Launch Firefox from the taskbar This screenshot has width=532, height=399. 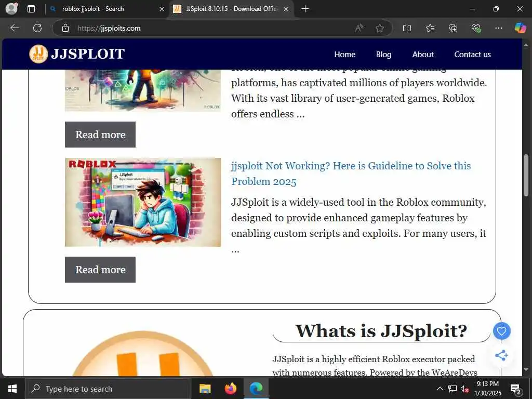(x=231, y=389)
